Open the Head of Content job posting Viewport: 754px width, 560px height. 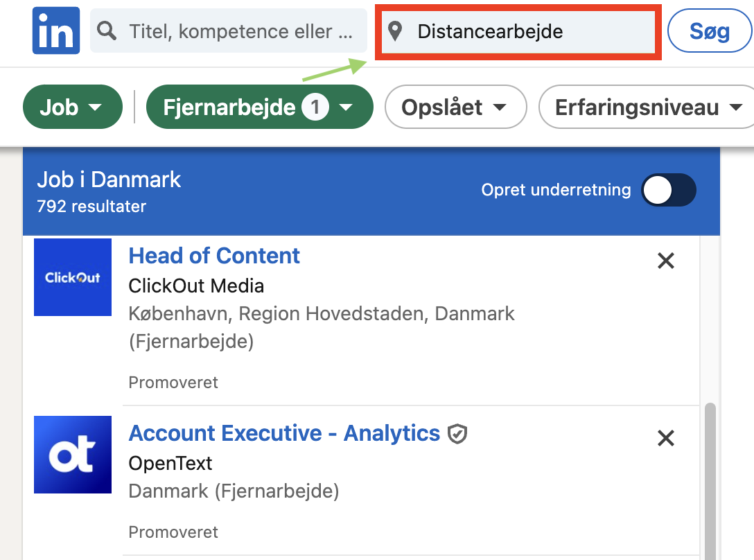213,256
